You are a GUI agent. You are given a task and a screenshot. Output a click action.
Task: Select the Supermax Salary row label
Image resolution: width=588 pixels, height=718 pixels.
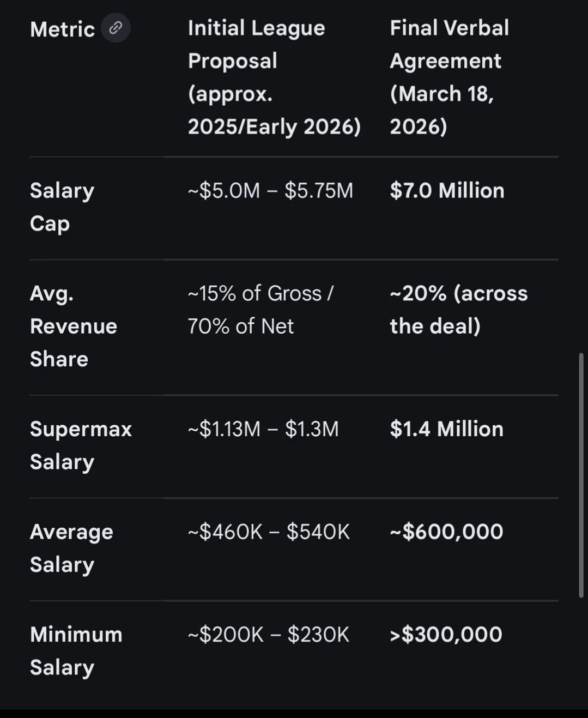click(x=81, y=445)
